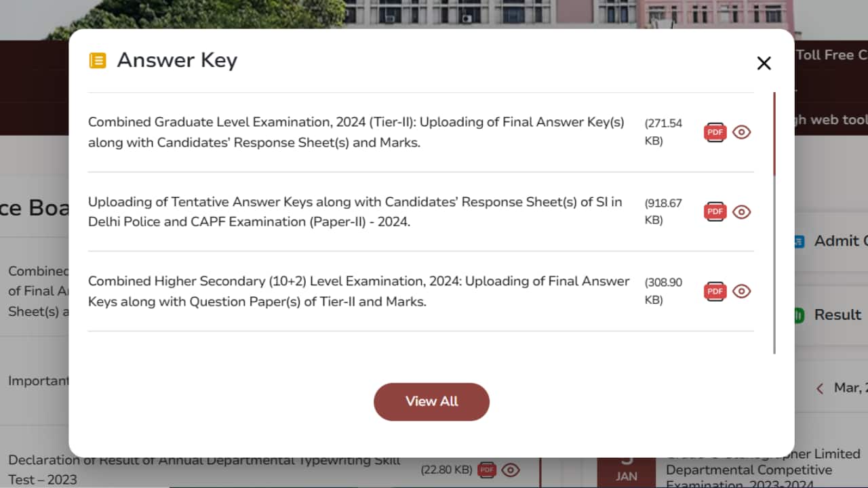Click the Toll Free text in the header
Screen dimensions: 868x488
(830, 54)
